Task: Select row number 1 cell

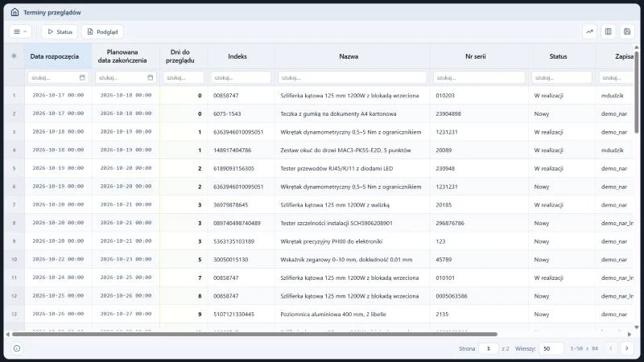Action: click(14, 96)
